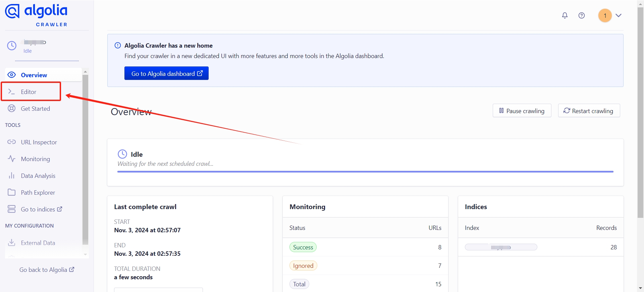Click Go back to Algolia link

(47, 270)
